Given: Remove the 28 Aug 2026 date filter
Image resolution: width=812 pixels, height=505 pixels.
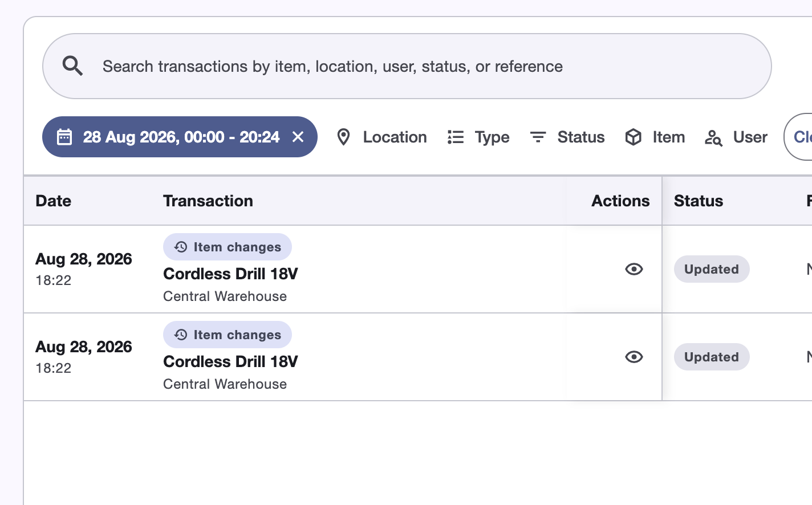Looking at the screenshot, I should 298,137.
